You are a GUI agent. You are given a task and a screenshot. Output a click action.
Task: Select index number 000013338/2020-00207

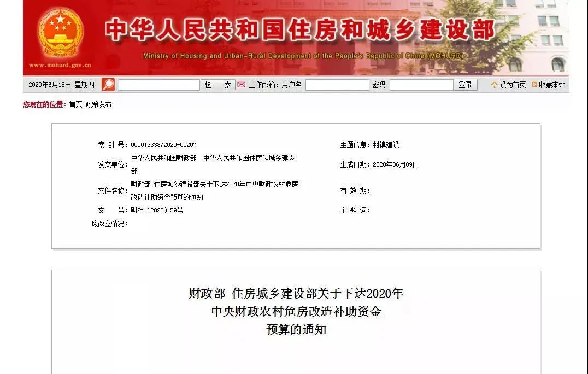[x=163, y=145]
